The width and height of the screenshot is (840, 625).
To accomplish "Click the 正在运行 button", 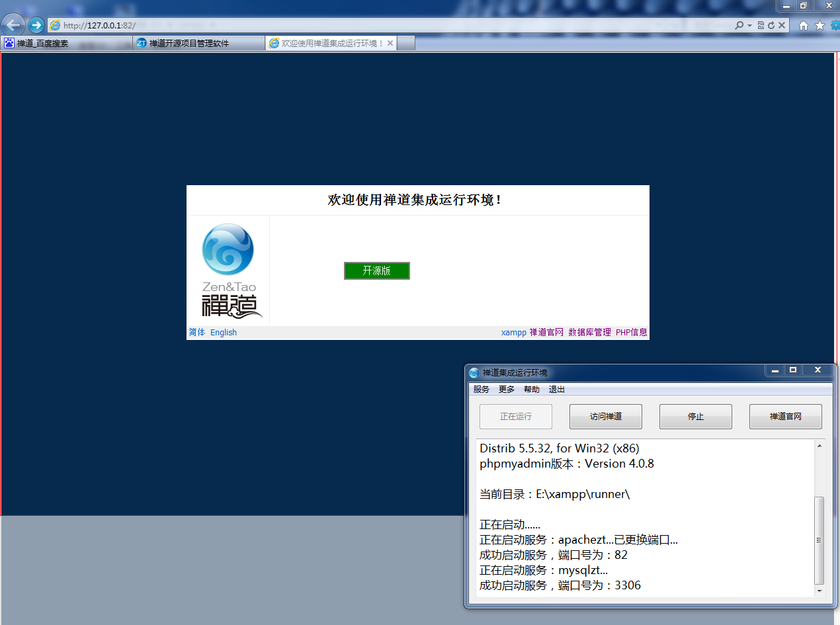I will click(x=516, y=417).
